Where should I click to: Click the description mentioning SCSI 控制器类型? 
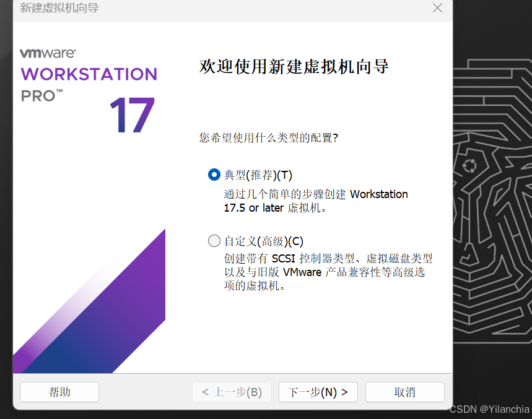pos(328,272)
